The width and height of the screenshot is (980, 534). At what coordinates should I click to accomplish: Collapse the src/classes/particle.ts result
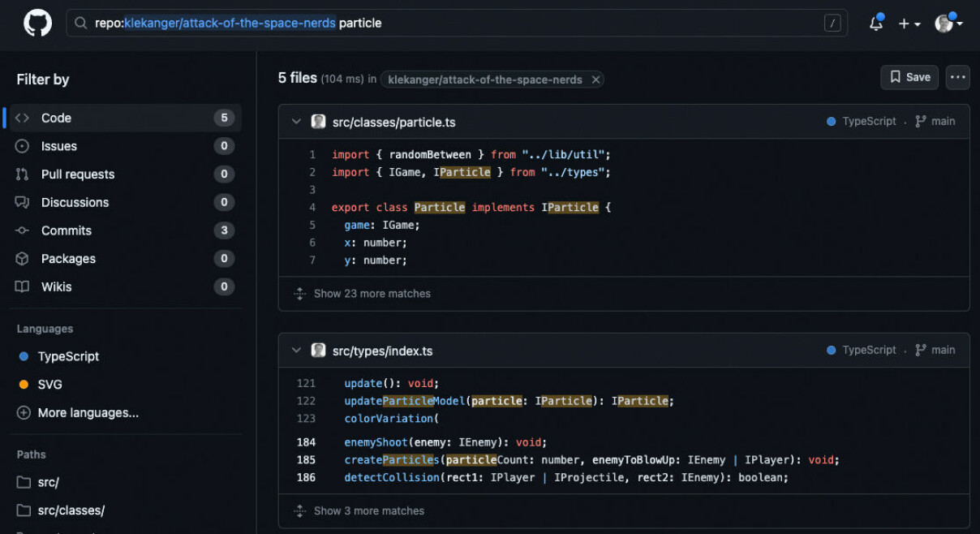pos(296,122)
